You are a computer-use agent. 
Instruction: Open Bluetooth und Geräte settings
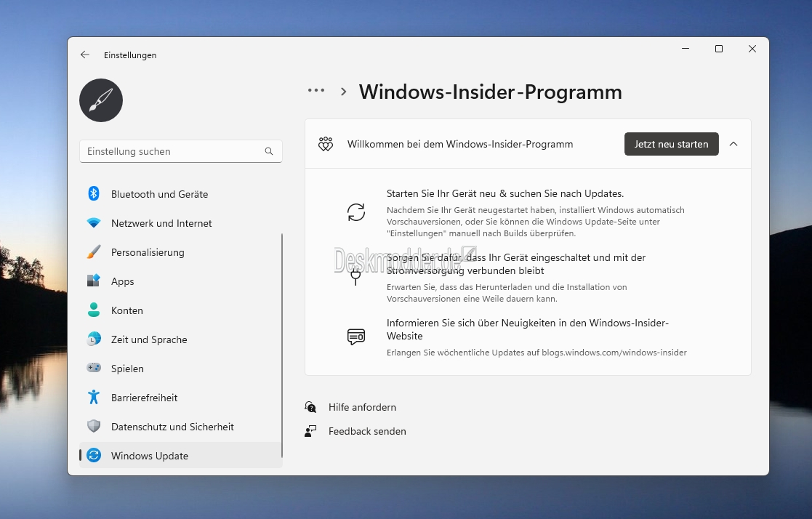(181, 194)
